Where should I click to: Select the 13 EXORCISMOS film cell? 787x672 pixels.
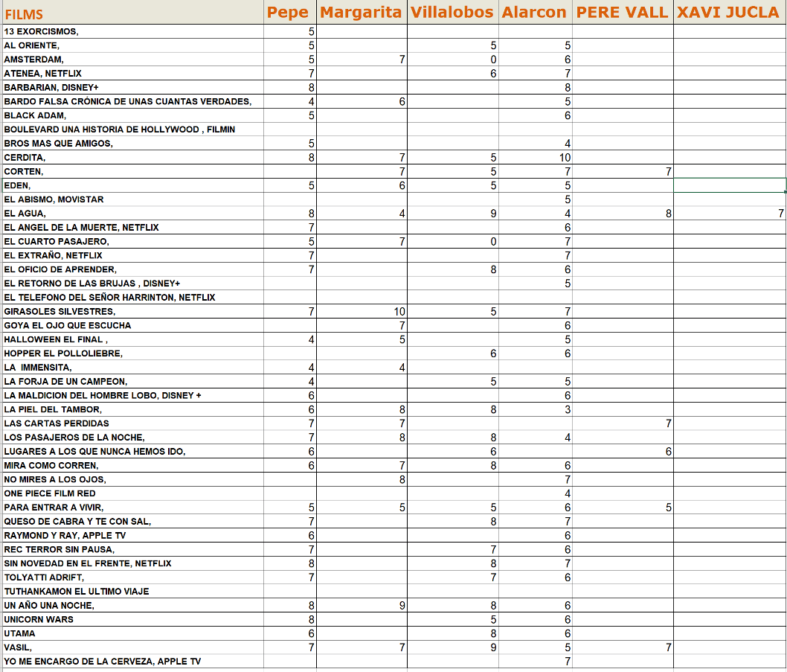pos(132,31)
